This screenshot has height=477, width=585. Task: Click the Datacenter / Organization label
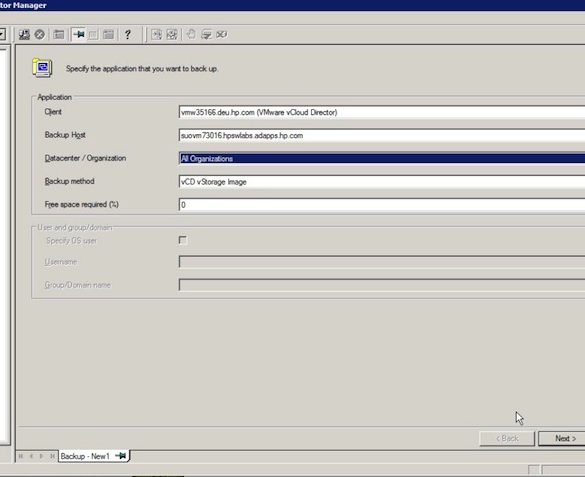point(85,158)
